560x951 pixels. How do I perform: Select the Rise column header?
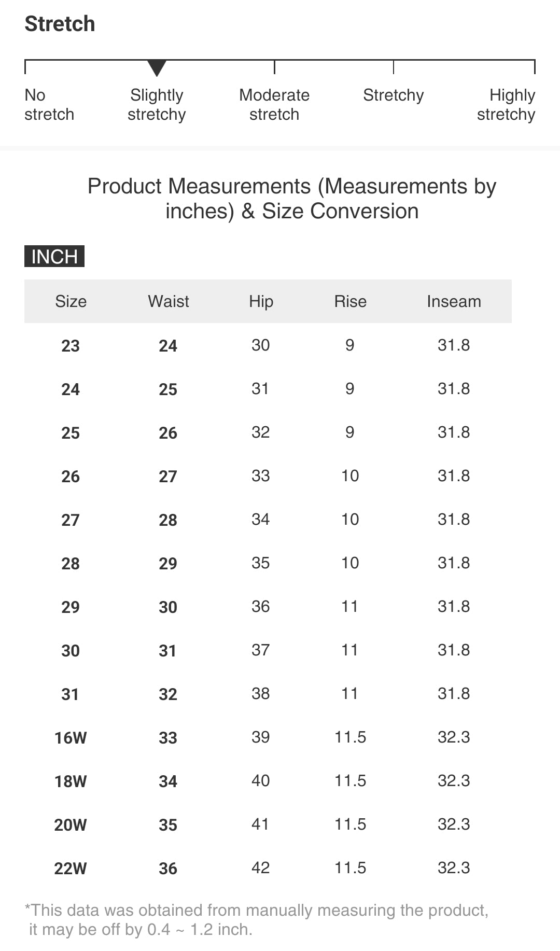350,301
